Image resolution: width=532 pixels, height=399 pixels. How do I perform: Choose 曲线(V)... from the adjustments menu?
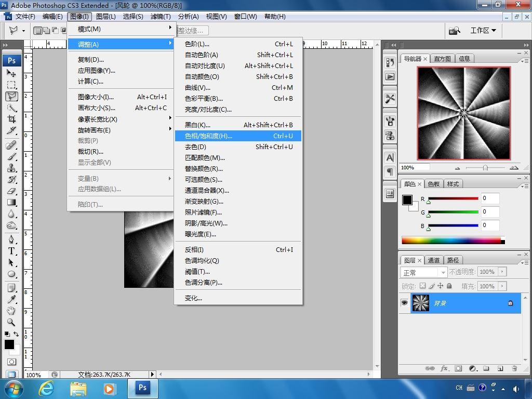point(238,87)
